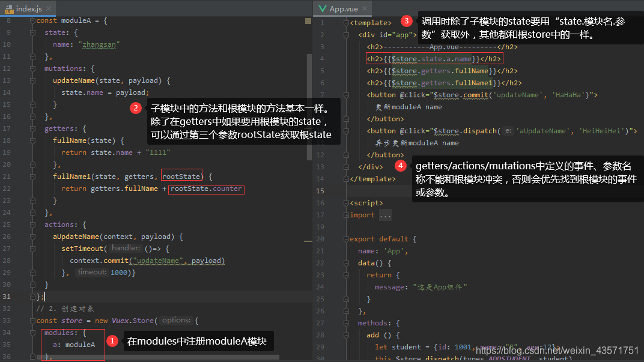This screenshot has width=644, height=362.
Task: Click the options: hint in Vuex.Store call
Action: [176, 320]
